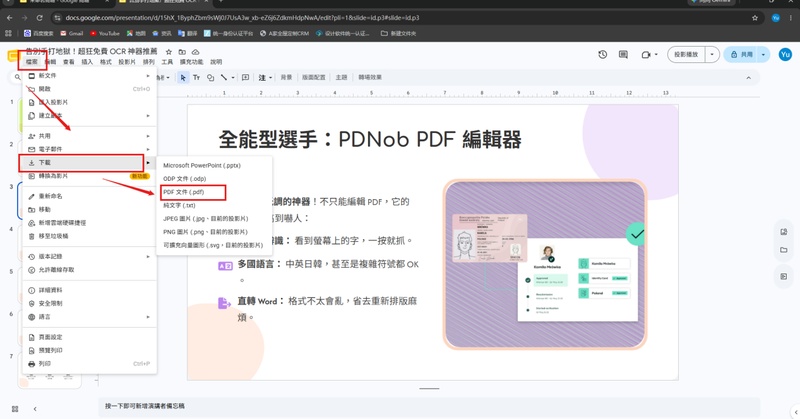Expand 語言 submenu
Image resolution: width=800 pixels, height=419 pixels.
click(148, 317)
